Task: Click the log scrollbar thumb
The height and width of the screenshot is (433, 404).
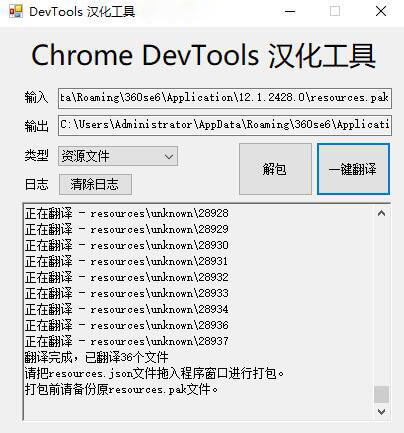Action: [381, 394]
